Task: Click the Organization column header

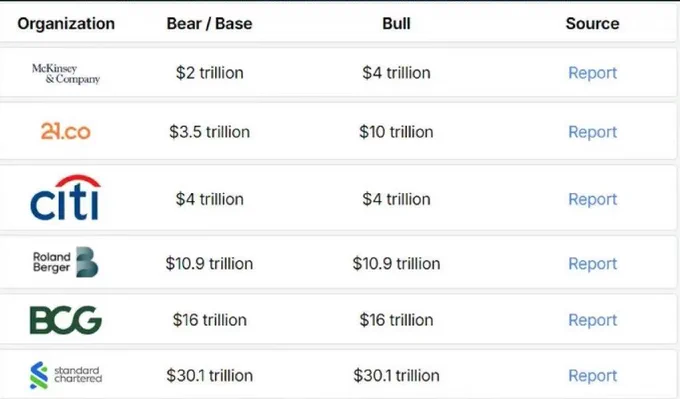Action: coord(66,23)
